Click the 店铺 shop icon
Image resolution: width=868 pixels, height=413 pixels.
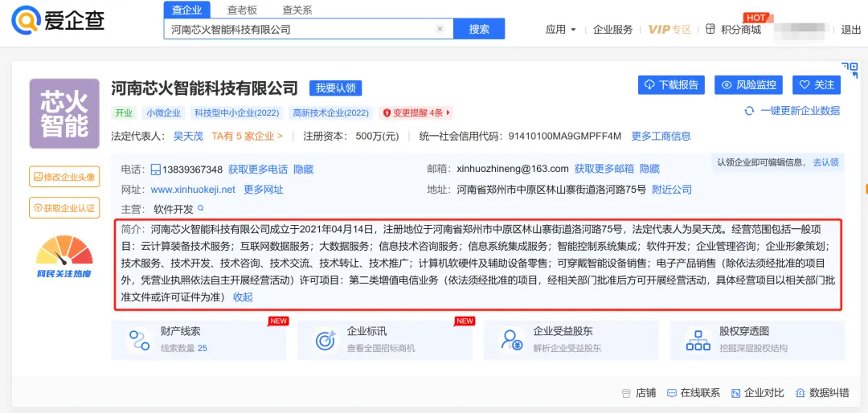tap(627, 393)
